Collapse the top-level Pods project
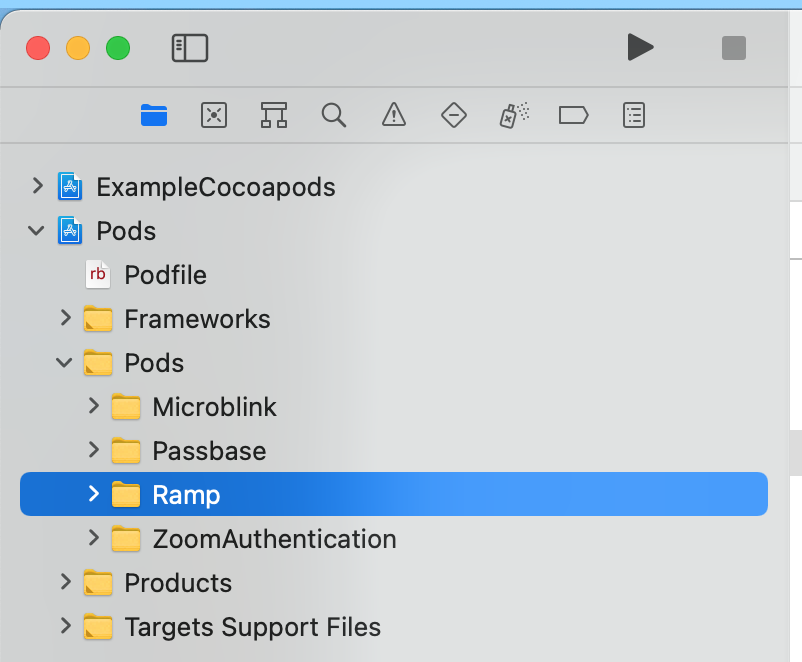This screenshot has width=802, height=662. point(36,231)
